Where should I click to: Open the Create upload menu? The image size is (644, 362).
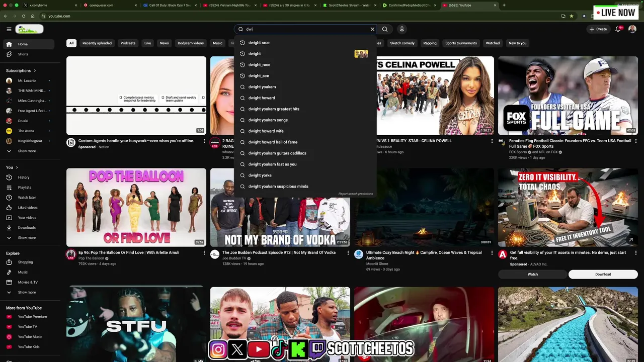point(598,29)
